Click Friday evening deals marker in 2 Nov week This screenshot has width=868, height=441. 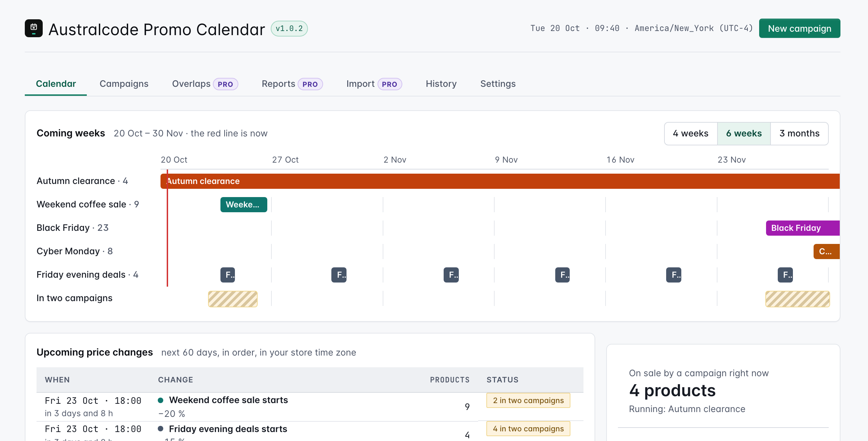point(451,275)
